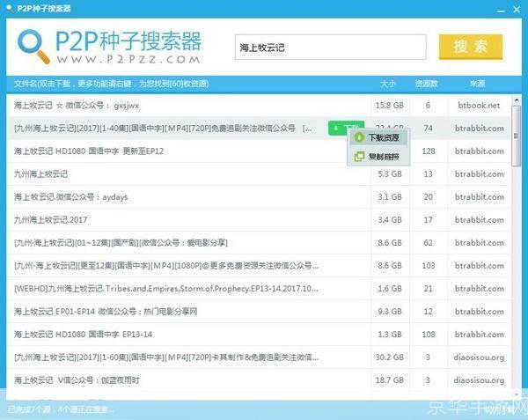Click the 30.2 GB size cell
Screen dimensions: 528x420
[390, 357]
